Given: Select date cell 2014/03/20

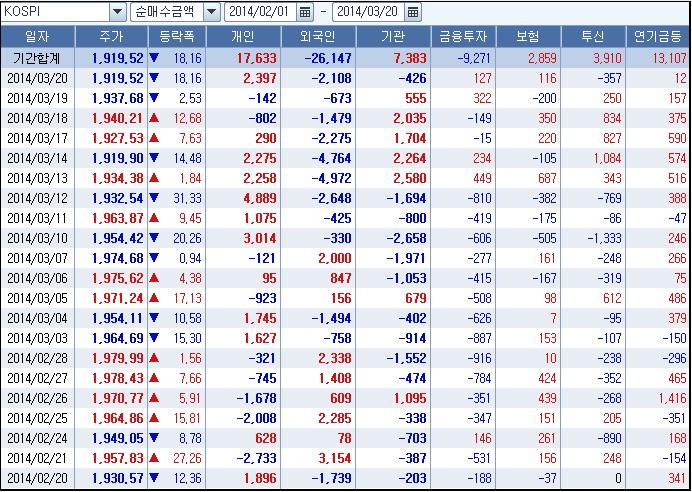Looking at the screenshot, I should (x=38, y=79).
